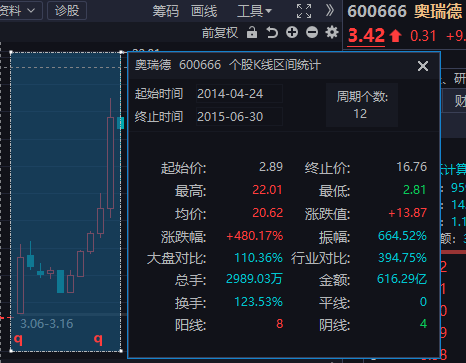Click the 振幅 664.52% value
Viewport: 466px width, 363px height.
coord(402,236)
